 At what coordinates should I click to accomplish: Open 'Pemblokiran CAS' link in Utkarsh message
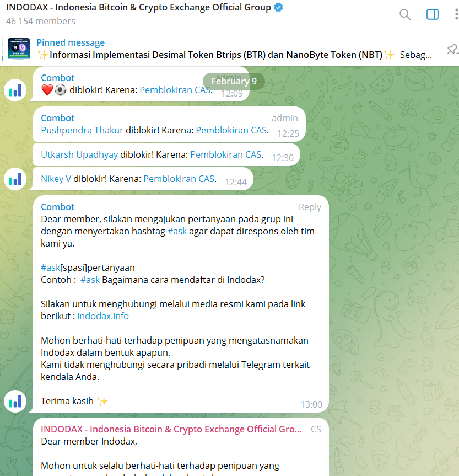pos(226,154)
